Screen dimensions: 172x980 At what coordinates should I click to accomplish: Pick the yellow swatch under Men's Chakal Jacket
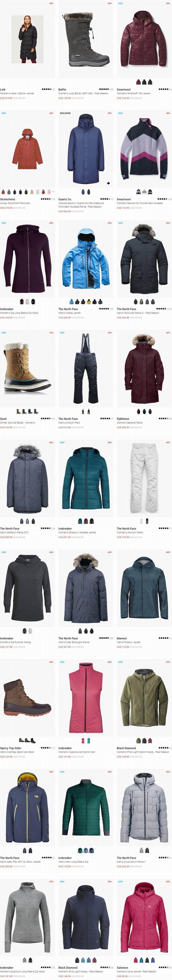pyautogui.click(x=89, y=302)
